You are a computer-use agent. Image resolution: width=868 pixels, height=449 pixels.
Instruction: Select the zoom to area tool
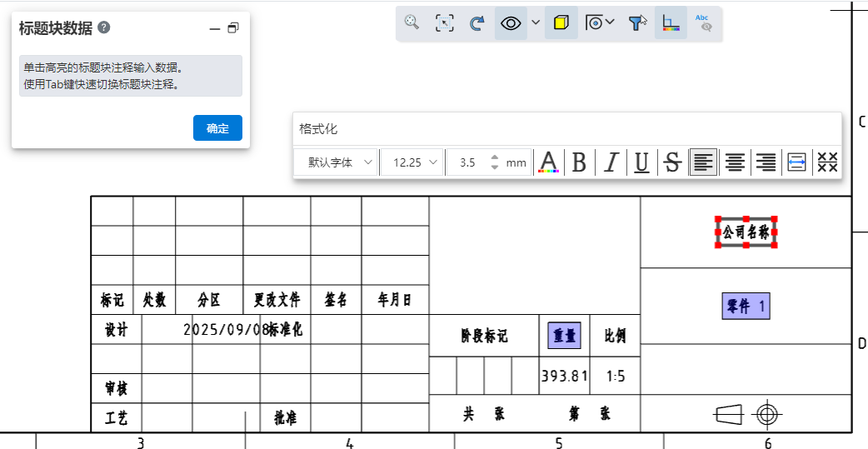(445, 23)
